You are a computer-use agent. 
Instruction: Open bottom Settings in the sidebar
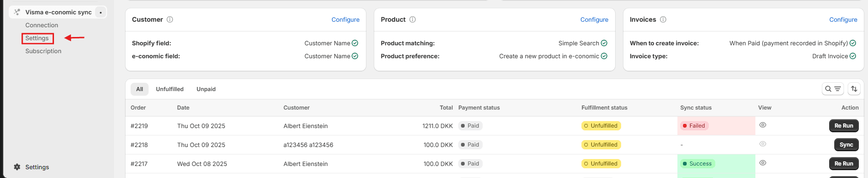point(37,167)
